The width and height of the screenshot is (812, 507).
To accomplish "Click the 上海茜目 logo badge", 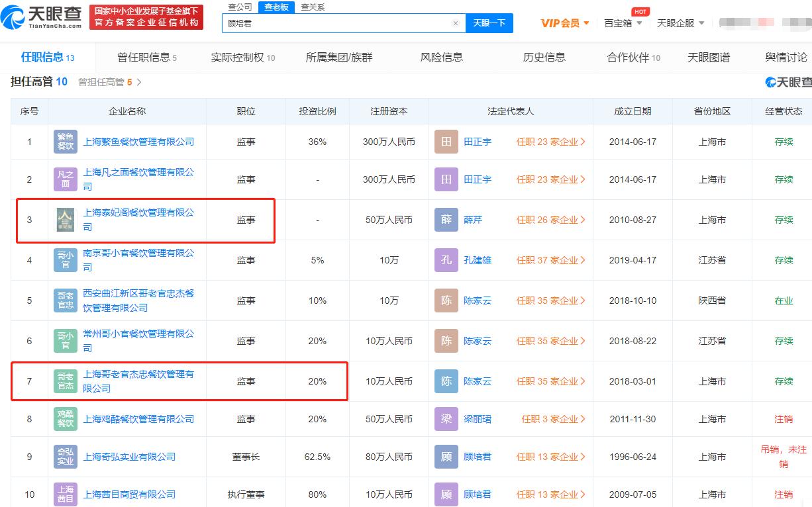I will pyautogui.click(x=66, y=494).
